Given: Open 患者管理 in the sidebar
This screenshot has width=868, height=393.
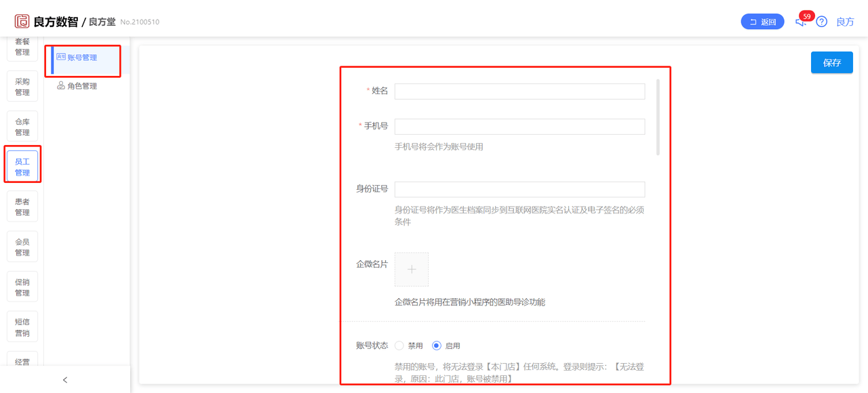Looking at the screenshot, I should (22, 207).
